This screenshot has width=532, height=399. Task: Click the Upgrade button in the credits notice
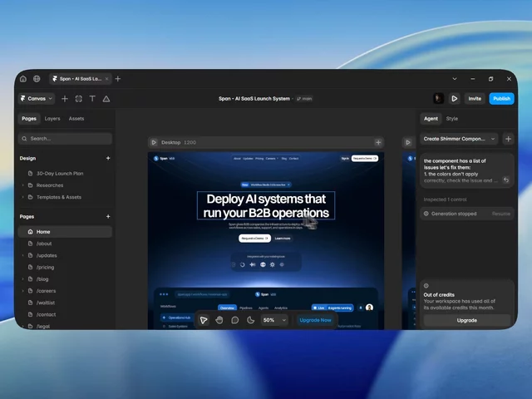(467, 320)
